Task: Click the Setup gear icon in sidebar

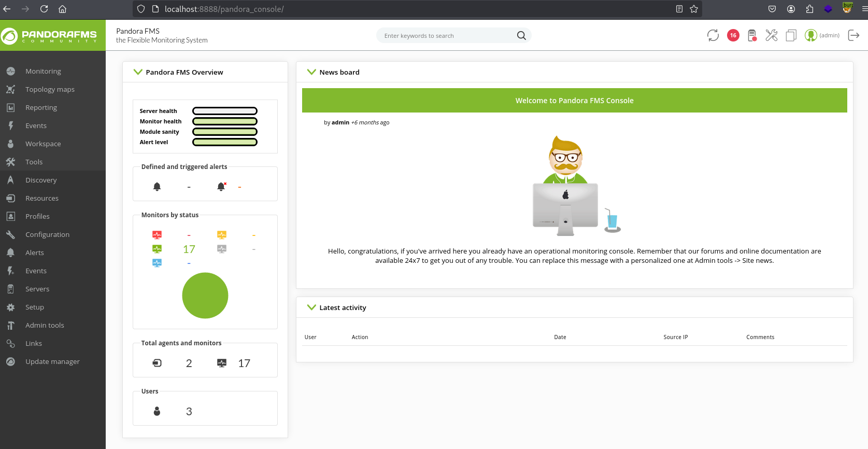Action: tap(10, 307)
